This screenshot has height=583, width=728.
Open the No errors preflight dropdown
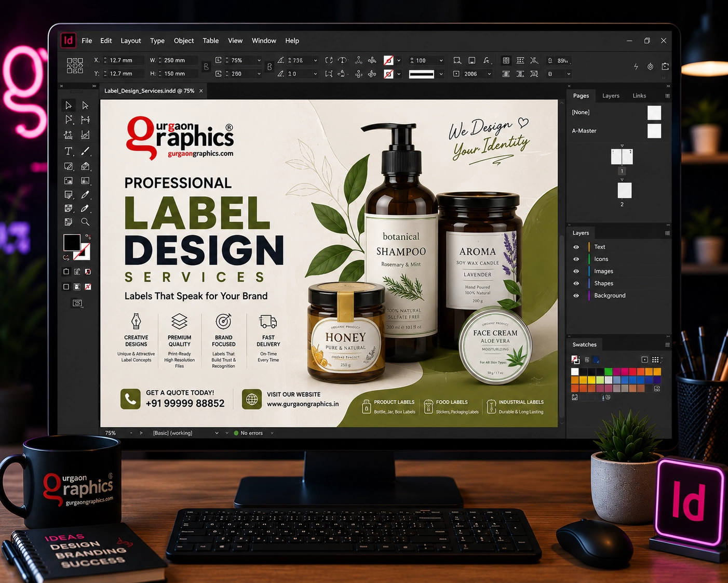[272, 433]
